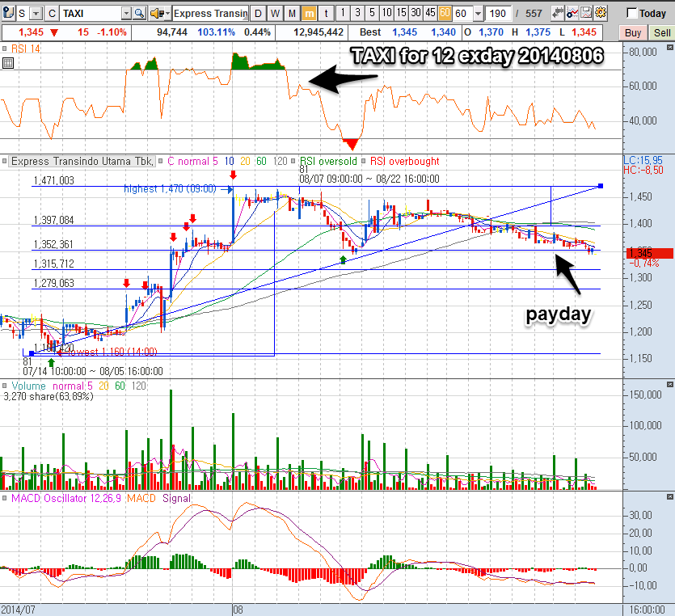Click the 3,270 share(63,89%) volume text
The image size is (675, 616).
pyautogui.click(x=49, y=396)
